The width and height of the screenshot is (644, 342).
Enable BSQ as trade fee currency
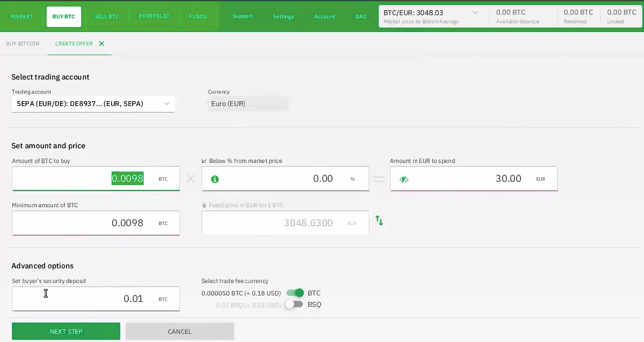(x=294, y=305)
